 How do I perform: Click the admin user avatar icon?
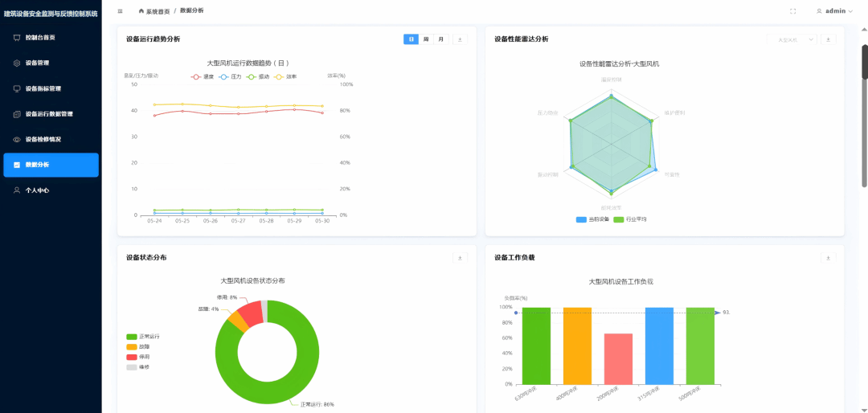820,11
